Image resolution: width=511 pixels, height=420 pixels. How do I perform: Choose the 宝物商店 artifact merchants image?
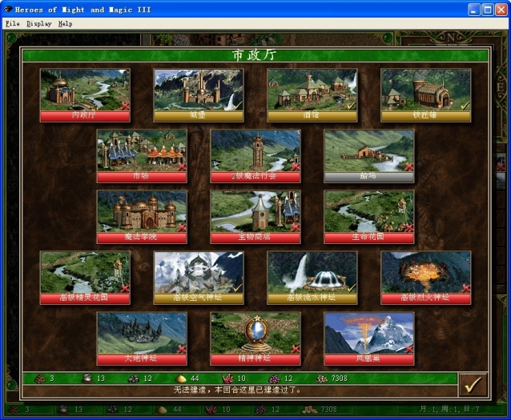tap(255, 212)
